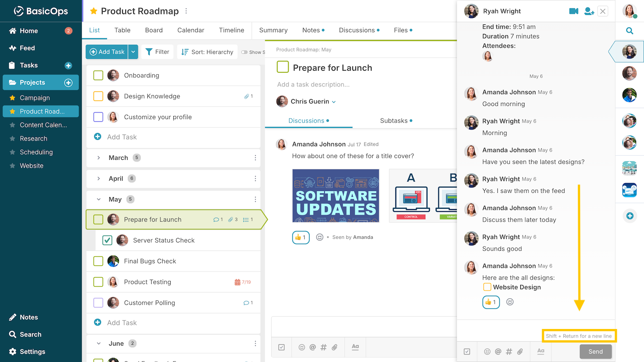Open the Calendar tab
Image resolution: width=644 pixels, height=362 pixels.
coord(191,30)
